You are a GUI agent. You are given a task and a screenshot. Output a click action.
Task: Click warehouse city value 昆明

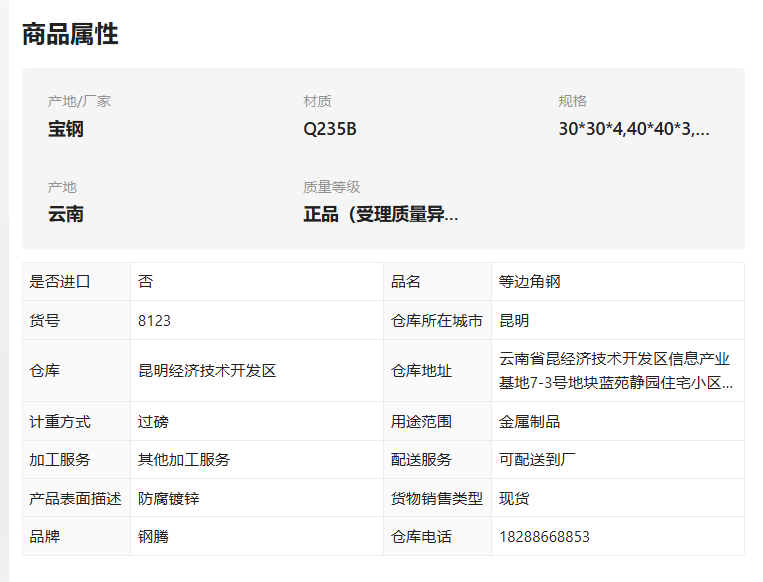(514, 321)
